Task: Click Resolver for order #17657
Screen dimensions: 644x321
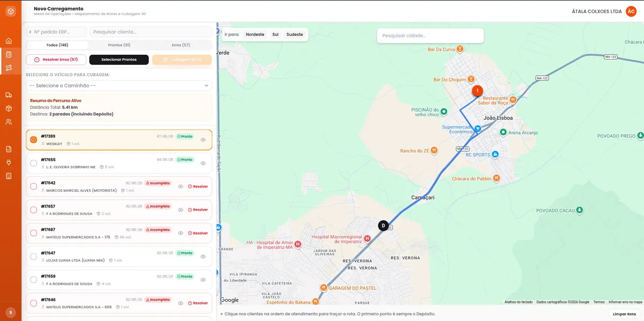Action: coord(198,210)
